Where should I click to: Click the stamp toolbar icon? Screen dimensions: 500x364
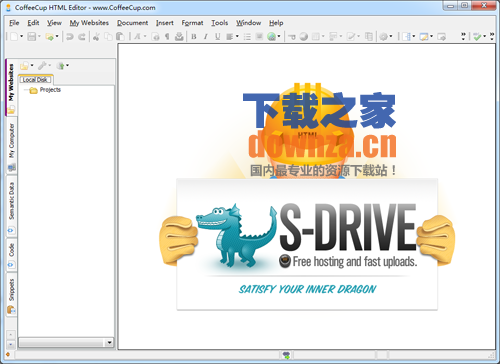click(x=179, y=36)
